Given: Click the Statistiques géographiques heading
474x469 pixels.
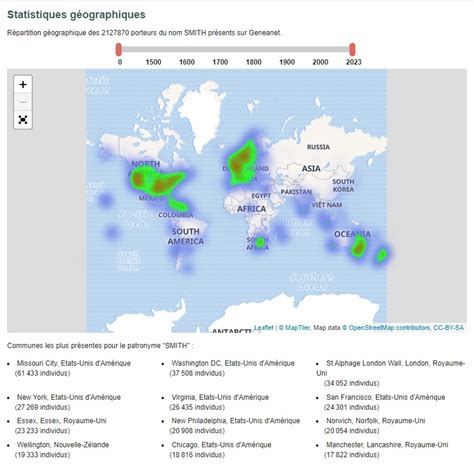Looking at the screenshot, I should coord(76,15).
